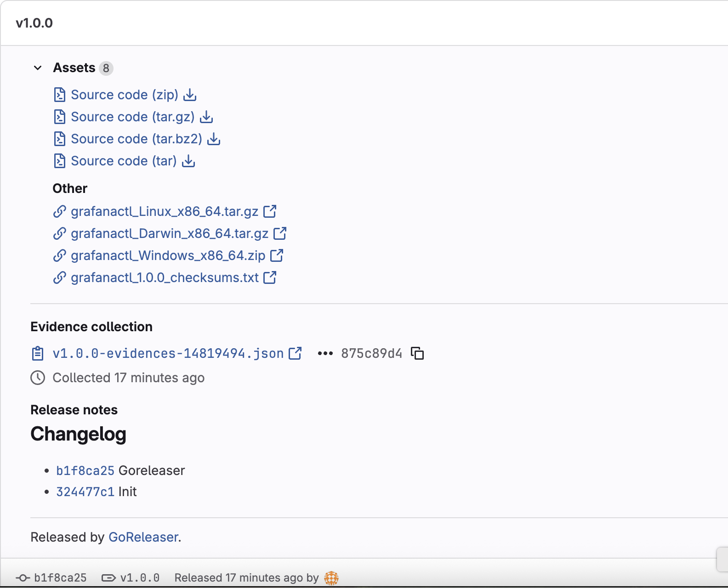Open commit 324477c1 in Changelog

(85, 492)
